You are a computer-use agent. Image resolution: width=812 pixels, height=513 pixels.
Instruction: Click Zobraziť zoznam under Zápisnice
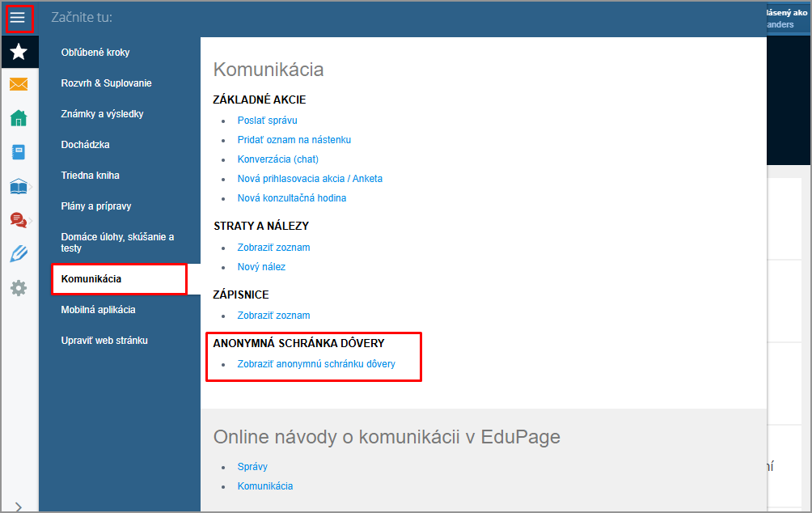click(273, 316)
